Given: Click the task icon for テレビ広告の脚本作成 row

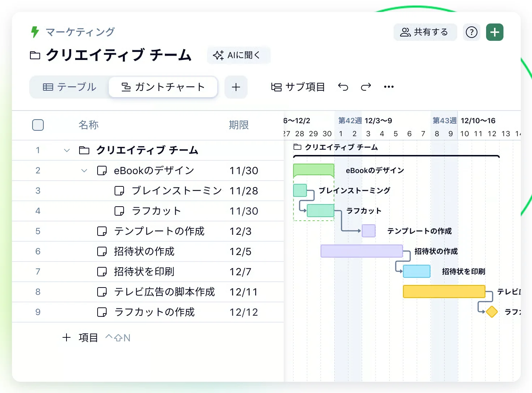Looking at the screenshot, I should click(x=102, y=292).
